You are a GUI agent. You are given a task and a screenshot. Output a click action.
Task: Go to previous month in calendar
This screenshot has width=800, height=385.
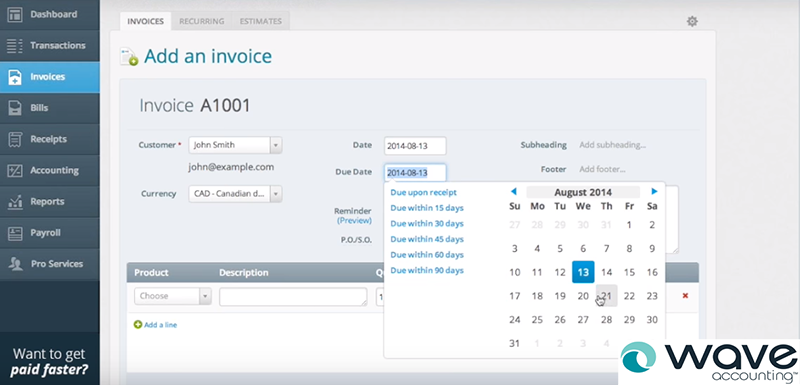point(514,192)
